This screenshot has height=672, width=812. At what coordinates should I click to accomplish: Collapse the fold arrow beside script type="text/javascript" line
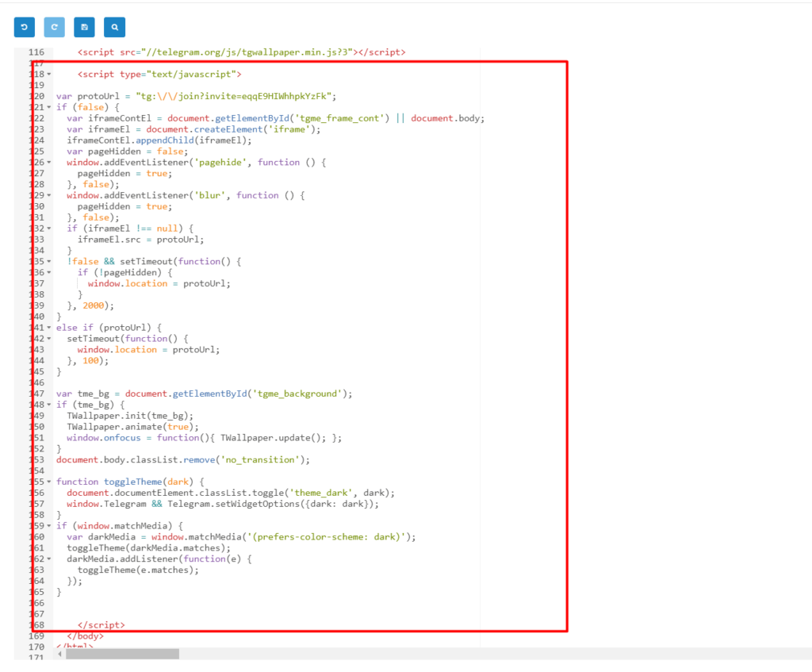[49, 74]
